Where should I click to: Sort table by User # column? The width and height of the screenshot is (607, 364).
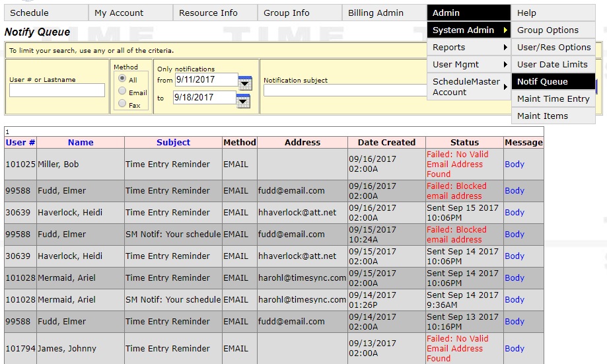click(x=20, y=143)
